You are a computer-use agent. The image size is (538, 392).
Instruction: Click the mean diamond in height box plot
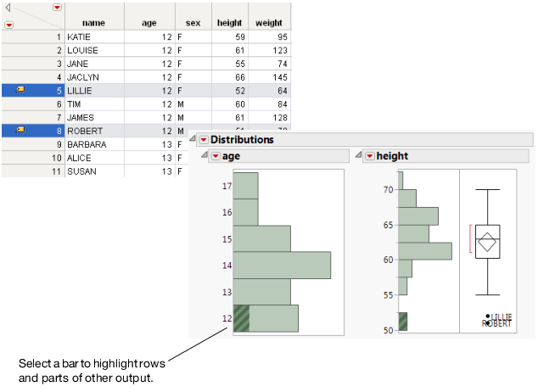click(488, 242)
